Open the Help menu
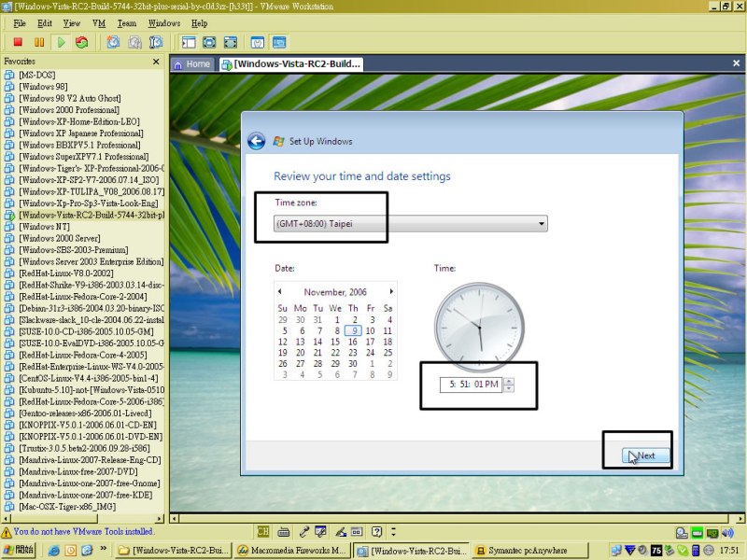 coord(200,23)
